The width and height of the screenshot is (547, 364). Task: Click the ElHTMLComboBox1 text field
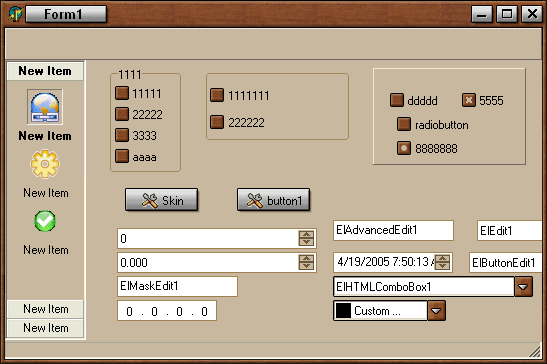[x=424, y=287]
